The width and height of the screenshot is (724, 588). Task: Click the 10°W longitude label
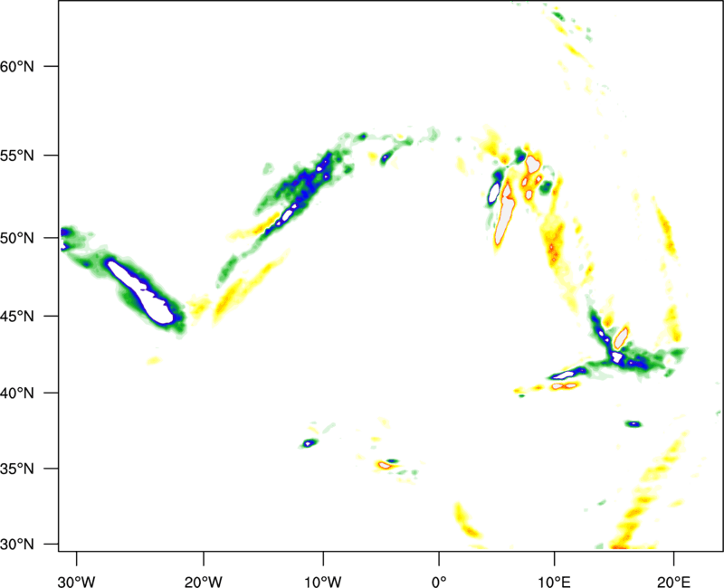[x=323, y=582]
